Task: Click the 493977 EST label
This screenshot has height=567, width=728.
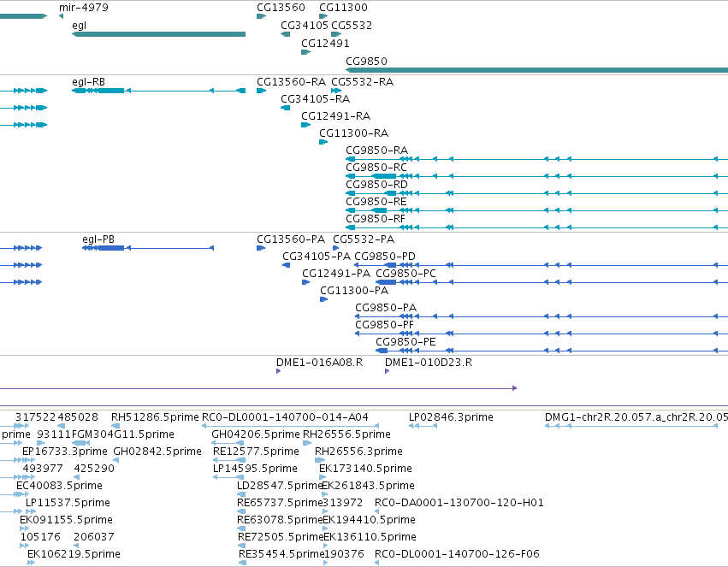Action: click(x=43, y=469)
